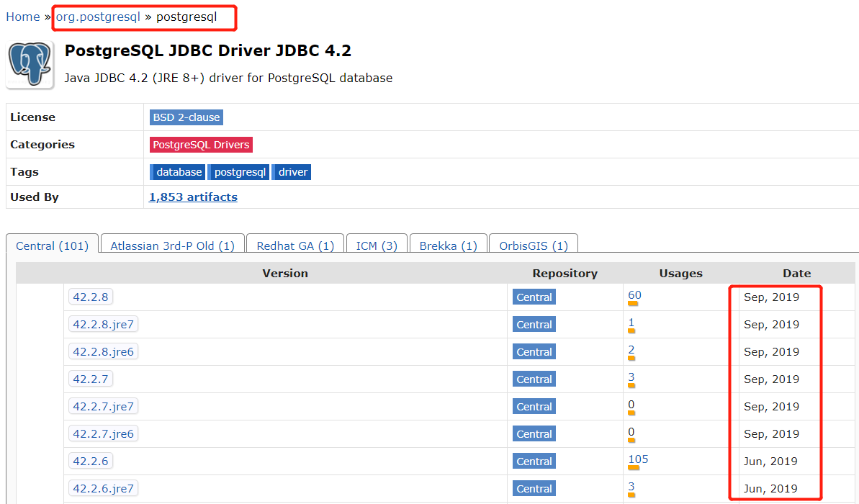Click the Version column header
This screenshot has height=504, width=859.
click(285, 274)
